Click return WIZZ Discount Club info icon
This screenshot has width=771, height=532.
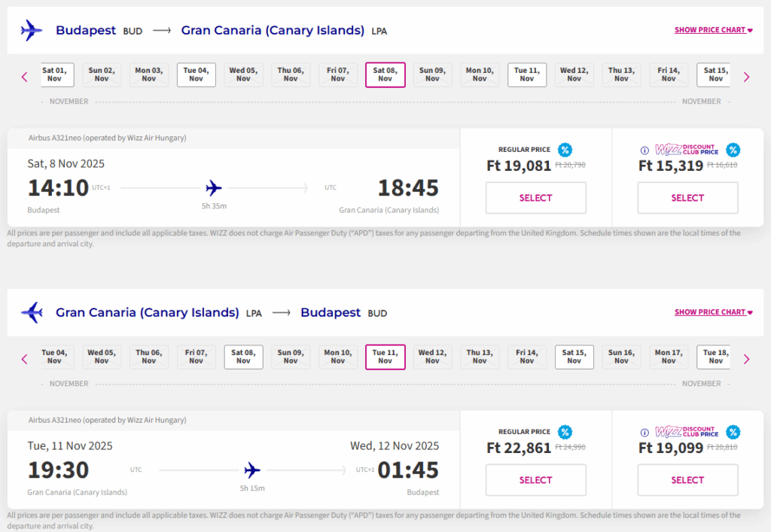pyautogui.click(x=644, y=432)
